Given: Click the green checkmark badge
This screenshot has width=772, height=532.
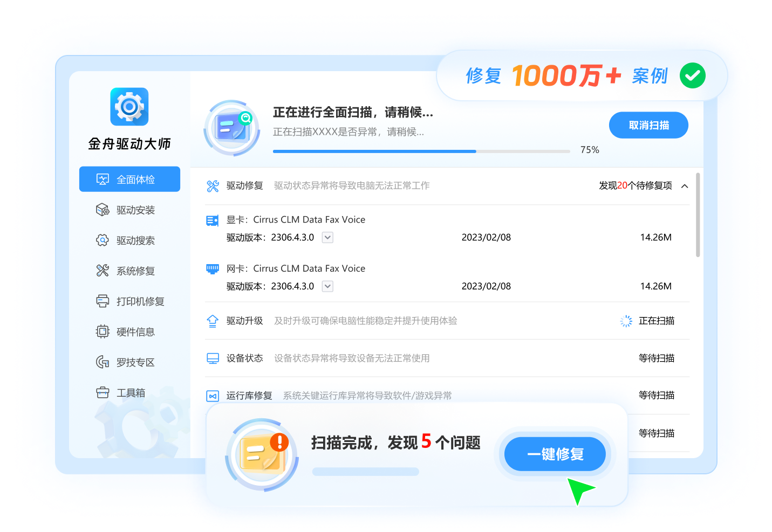Looking at the screenshot, I should pyautogui.click(x=693, y=75).
